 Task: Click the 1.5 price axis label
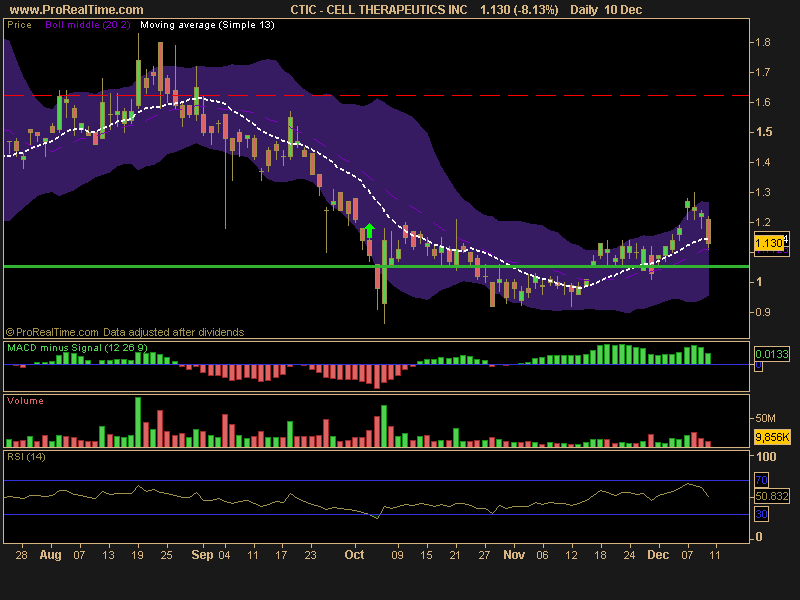(764, 132)
